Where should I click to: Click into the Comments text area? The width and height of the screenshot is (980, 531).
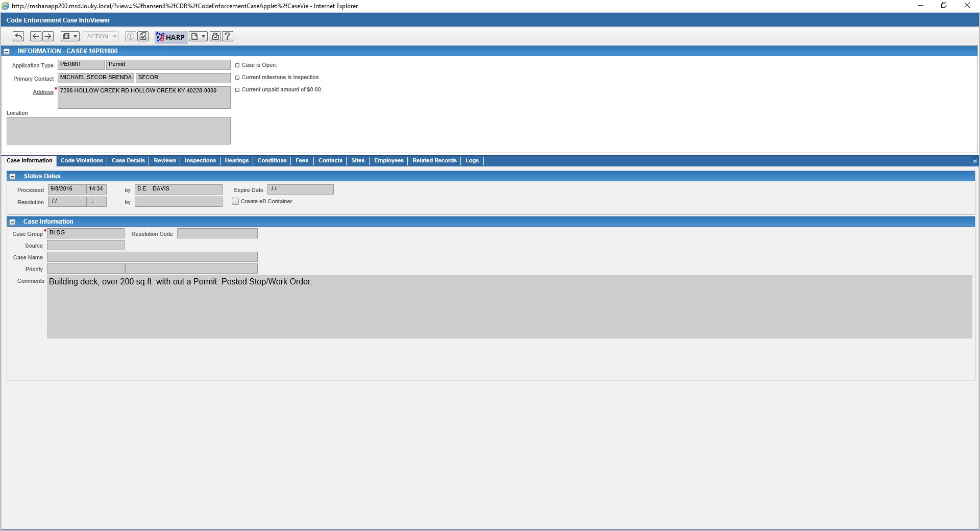pyautogui.click(x=509, y=307)
